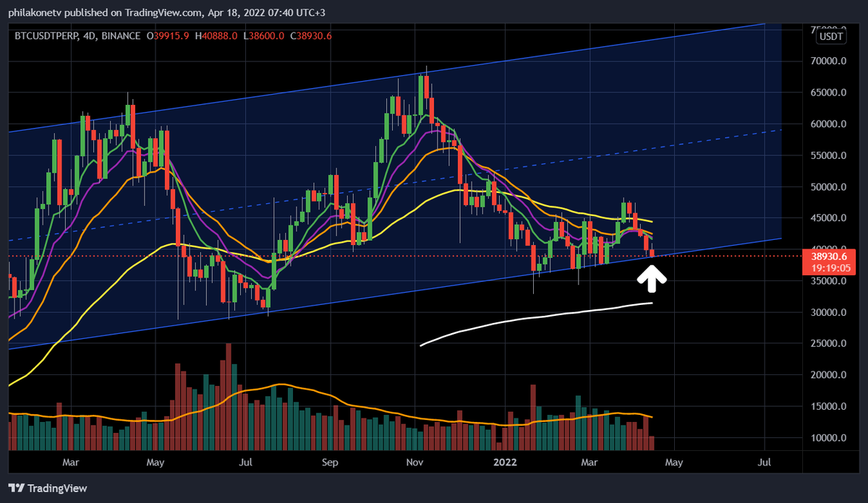This screenshot has height=503, width=868.
Task: Click the 50000.0 price axis label
Action: (x=828, y=187)
